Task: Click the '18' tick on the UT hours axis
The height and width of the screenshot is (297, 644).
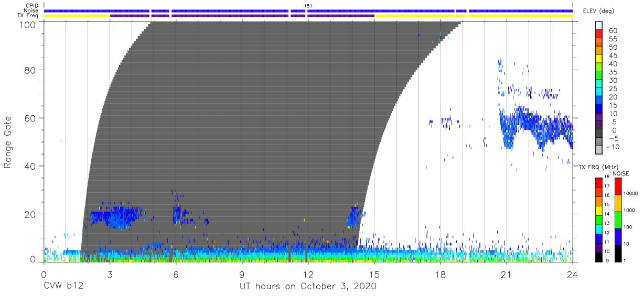Action: (x=441, y=274)
